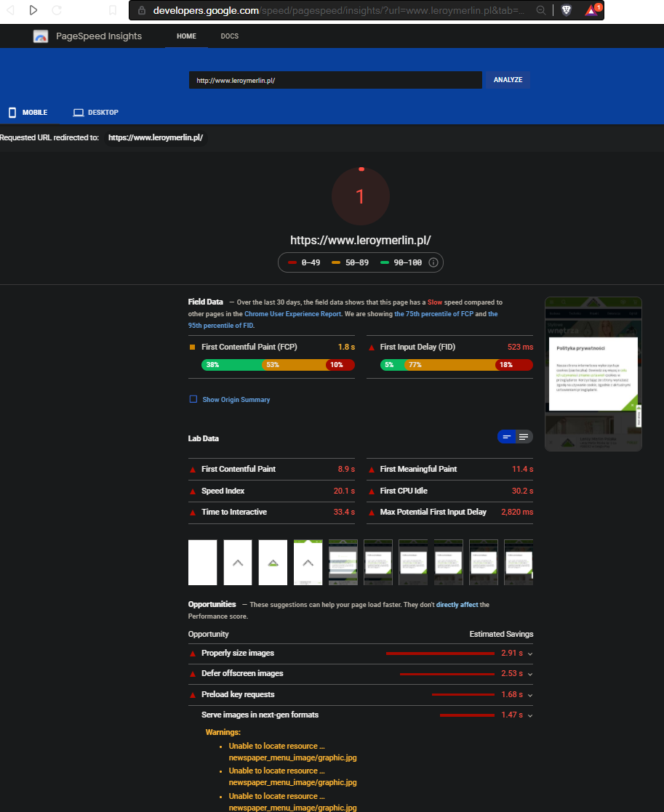The height and width of the screenshot is (812, 664).
Task: Switch to the DESKTOP results tab
Action: [x=95, y=113]
